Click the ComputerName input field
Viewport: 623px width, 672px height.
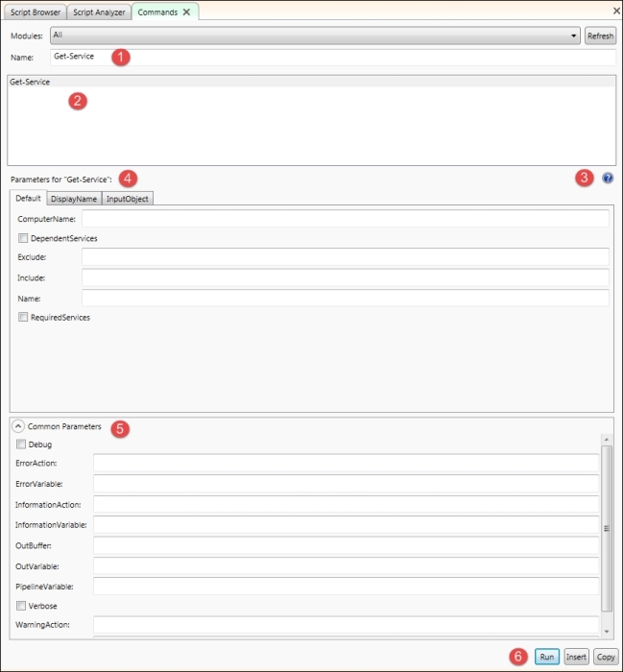pos(345,219)
